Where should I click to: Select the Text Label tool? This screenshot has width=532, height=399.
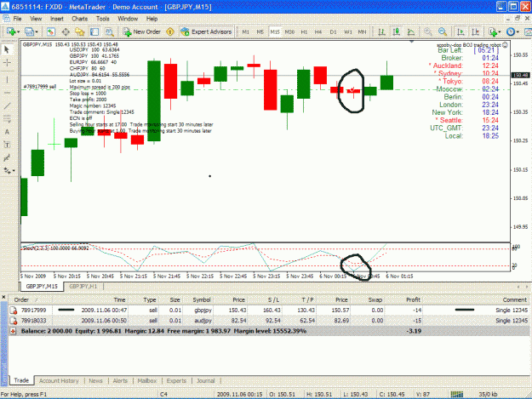tap(7, 145)
